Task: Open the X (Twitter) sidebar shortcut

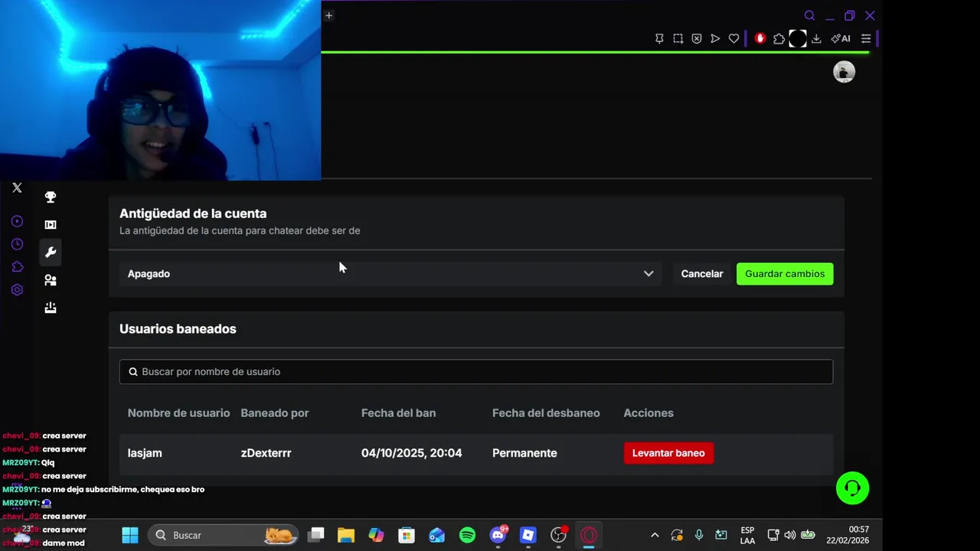Action: pos(17,187)
